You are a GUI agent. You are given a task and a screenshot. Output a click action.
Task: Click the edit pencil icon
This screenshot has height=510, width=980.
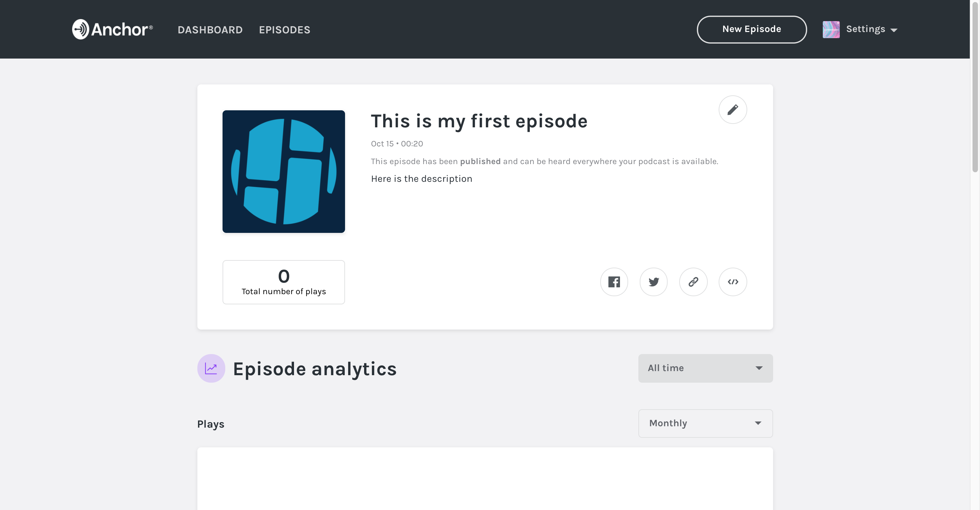[732, 109]
